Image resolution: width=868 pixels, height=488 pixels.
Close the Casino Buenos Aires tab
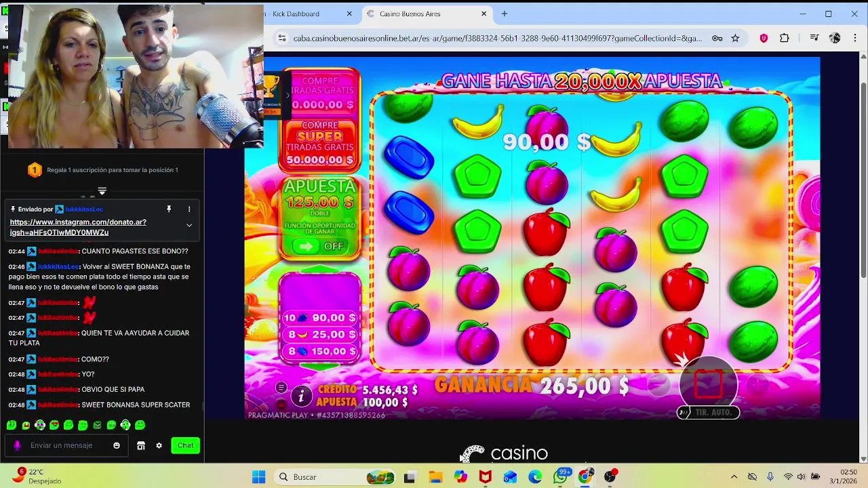(x=484, y=14)
